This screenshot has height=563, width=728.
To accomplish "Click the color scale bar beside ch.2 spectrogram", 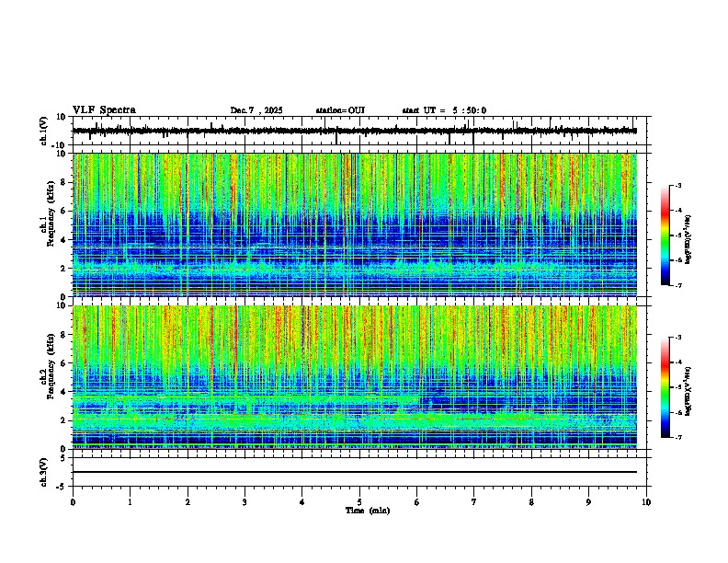I will click(x=665, y=387).
